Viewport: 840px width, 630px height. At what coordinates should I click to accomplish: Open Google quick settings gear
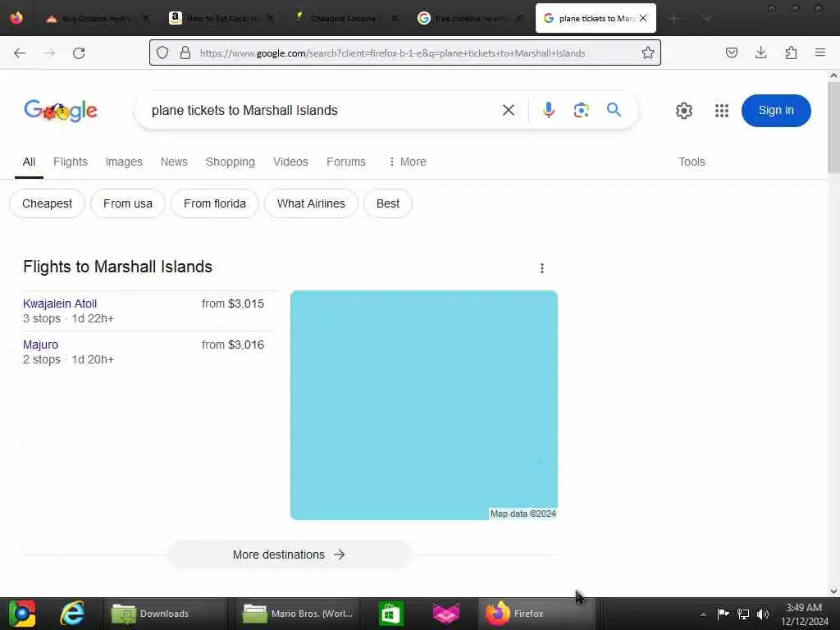[x=683, y=111]
